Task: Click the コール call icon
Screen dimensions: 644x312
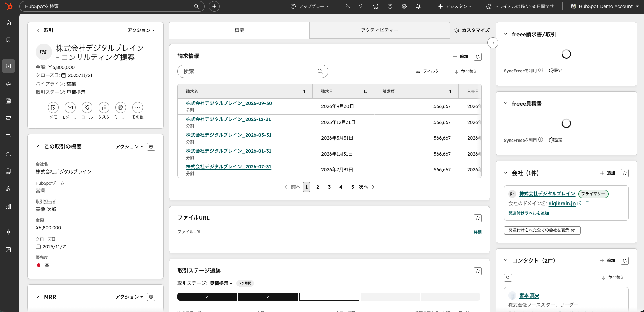Action: click(x=87, y=107)
